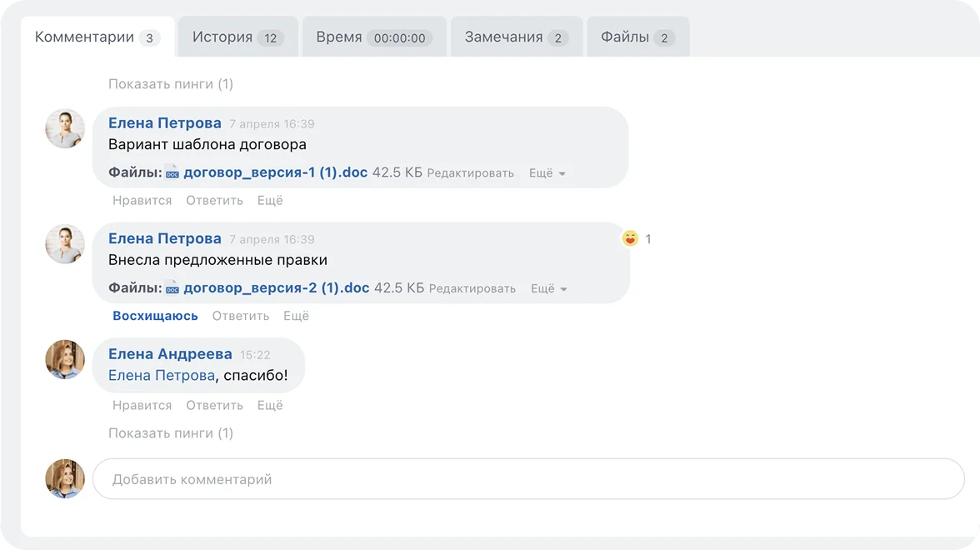The width and height of the screenshot is (980, 550).
Task: Toggle 'Нравится' on the first comment
Action: [142, 200]
